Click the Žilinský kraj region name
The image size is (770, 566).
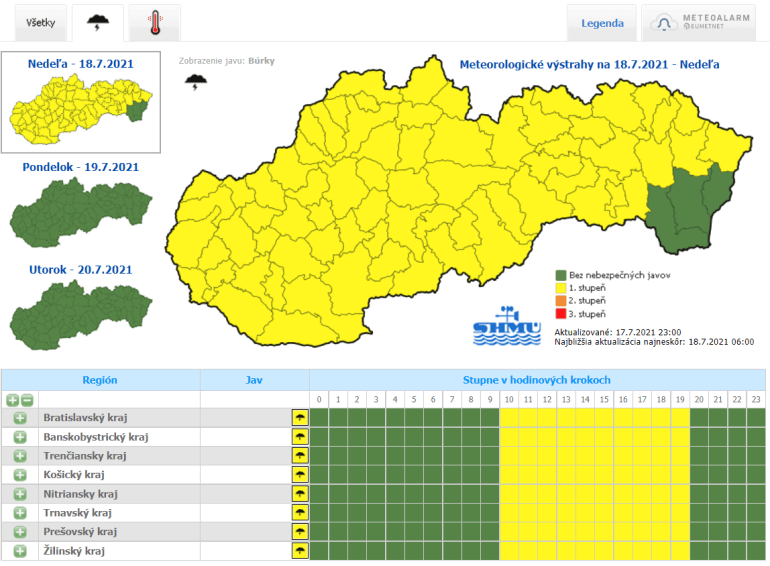tap(74, 551)
